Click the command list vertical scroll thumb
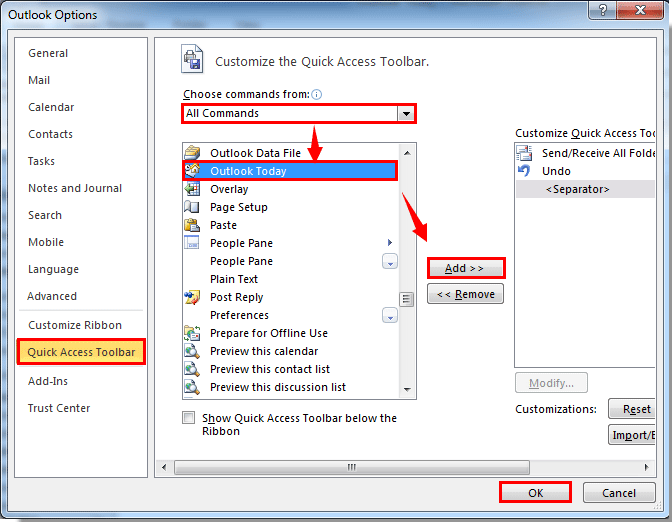The width and height of the screenshot is (672, 522). pyautogui.click(x=406, y=299)
